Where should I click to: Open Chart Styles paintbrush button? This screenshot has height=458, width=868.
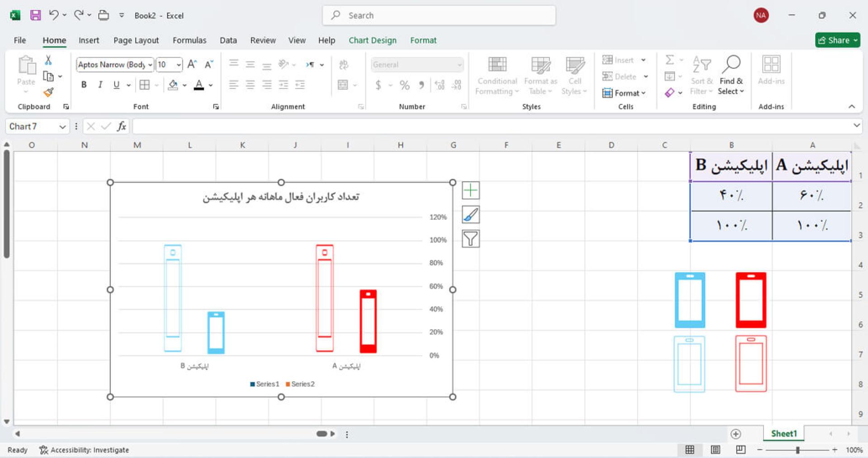click(471, 215)
